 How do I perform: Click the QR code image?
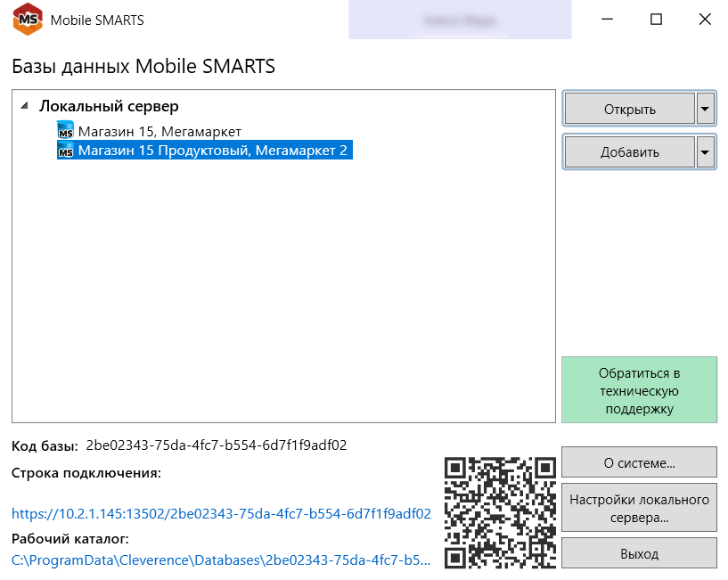point(501,511)
